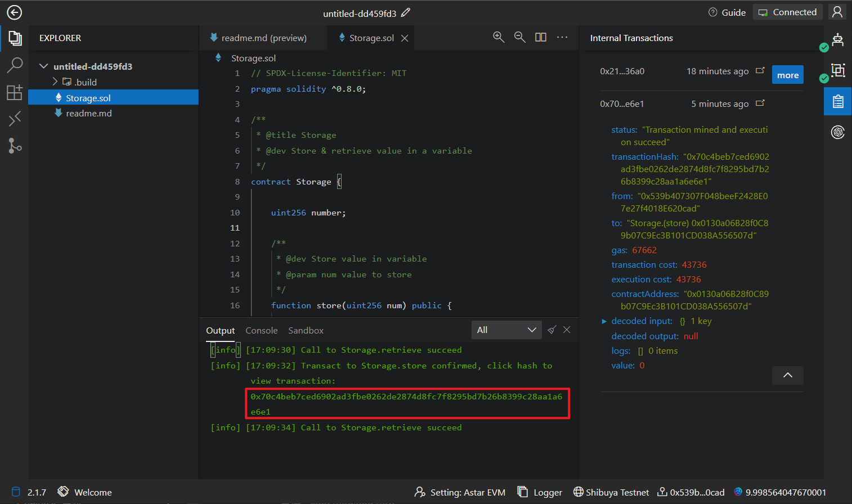Expand the decoded input entry
Screen dimensions: 852x504
click(604, 321)
